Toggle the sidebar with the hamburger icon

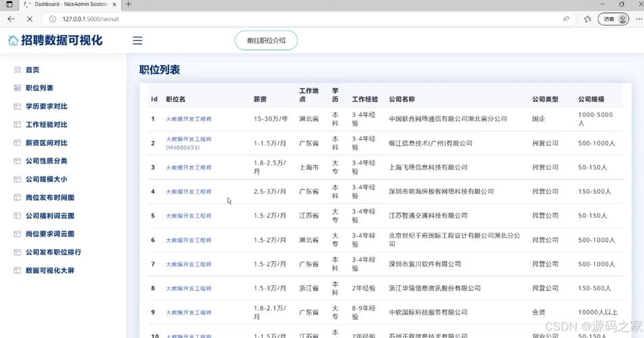point(137,41)
